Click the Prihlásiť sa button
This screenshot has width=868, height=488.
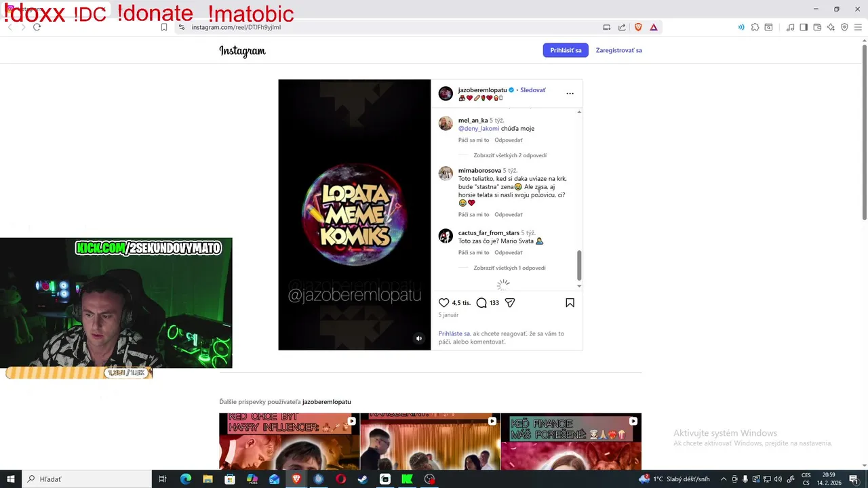pos(566,50)
